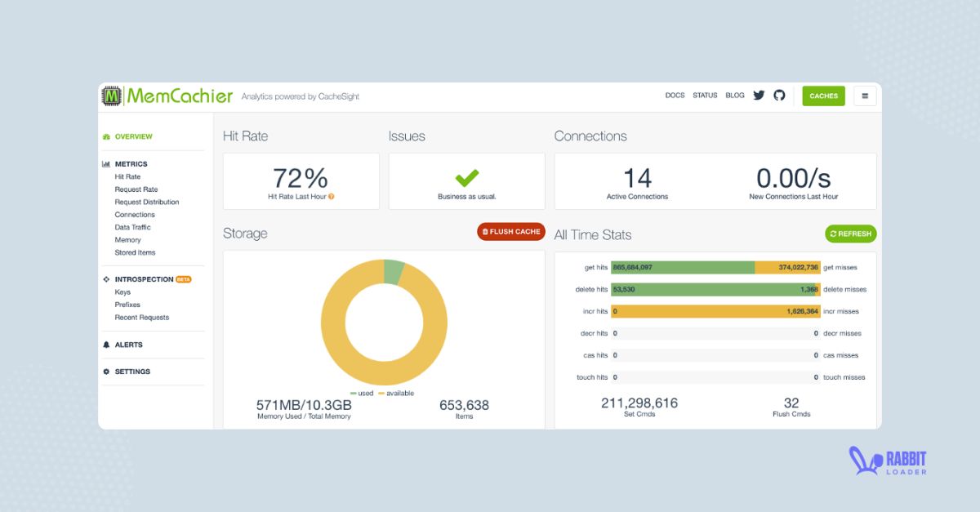Open MemCachier's Twitter via bird icon
This screenshot has height=512, width=980.
pos(759,96)
